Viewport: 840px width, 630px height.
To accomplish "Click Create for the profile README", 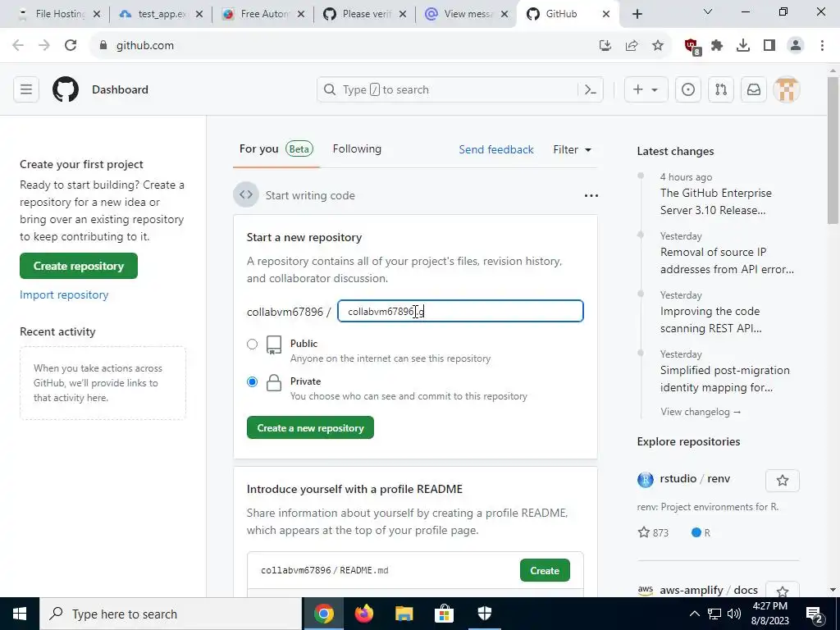I will pyautogui.click(x=545, y=571).
